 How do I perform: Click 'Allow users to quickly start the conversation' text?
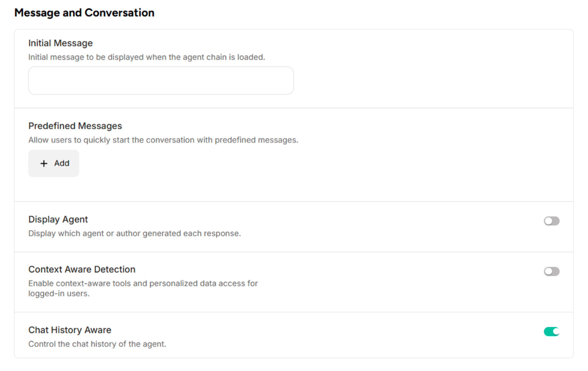(x=163, y=140)
